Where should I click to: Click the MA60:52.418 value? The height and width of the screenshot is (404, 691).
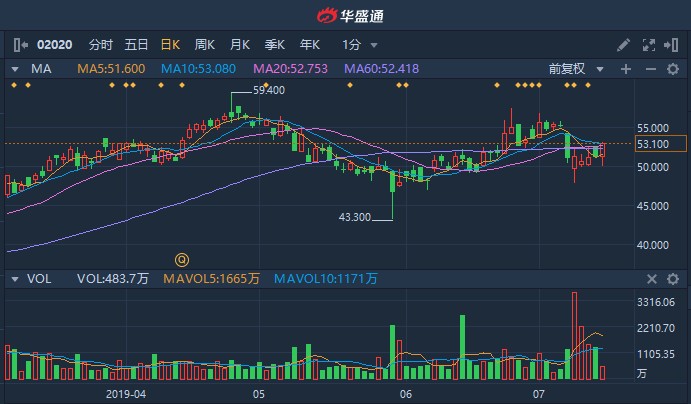[x=381, y=69]
